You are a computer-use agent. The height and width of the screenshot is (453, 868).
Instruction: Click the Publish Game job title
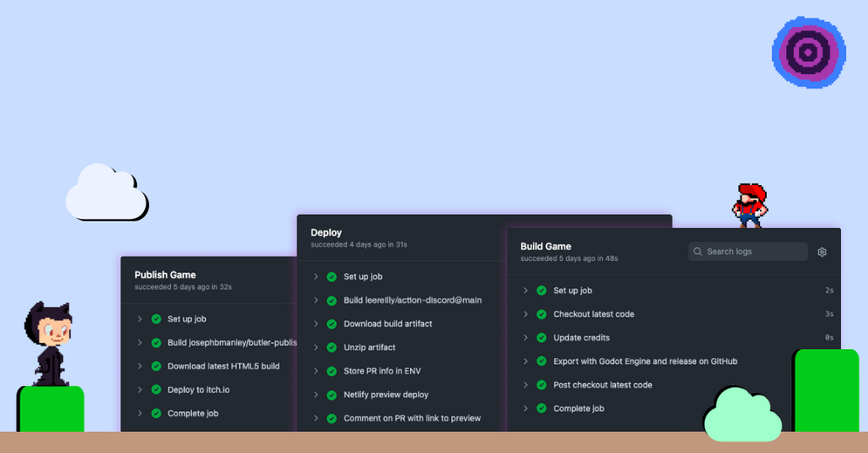click(x=165, y=275)
